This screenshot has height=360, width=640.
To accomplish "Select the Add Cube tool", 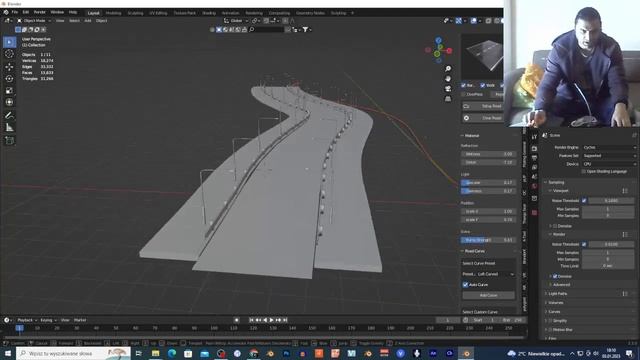I will point(9,141).
